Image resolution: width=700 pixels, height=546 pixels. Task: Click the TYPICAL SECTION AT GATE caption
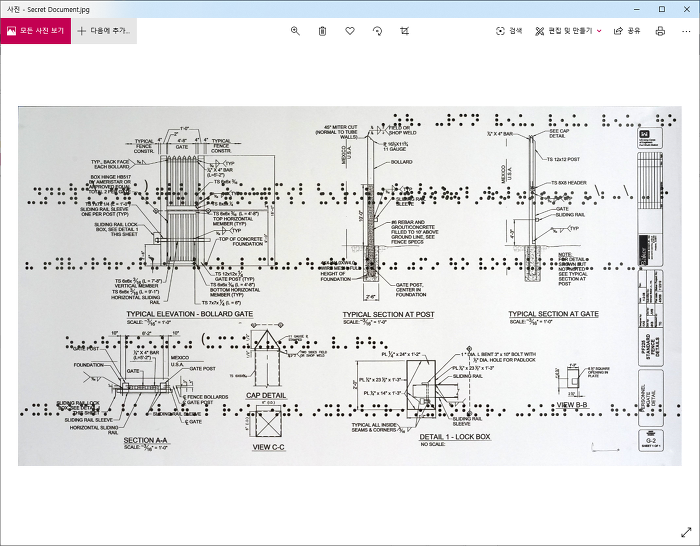[554, 314]
